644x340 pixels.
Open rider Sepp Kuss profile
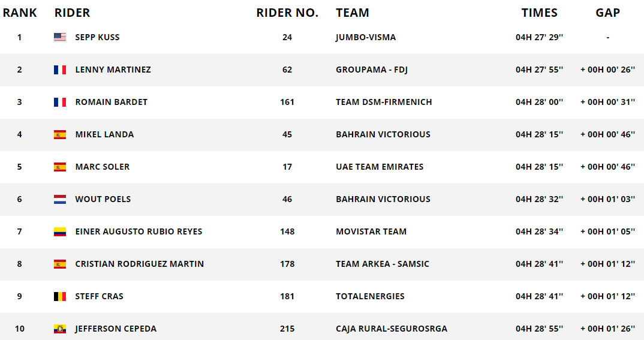tap(97, 37)
